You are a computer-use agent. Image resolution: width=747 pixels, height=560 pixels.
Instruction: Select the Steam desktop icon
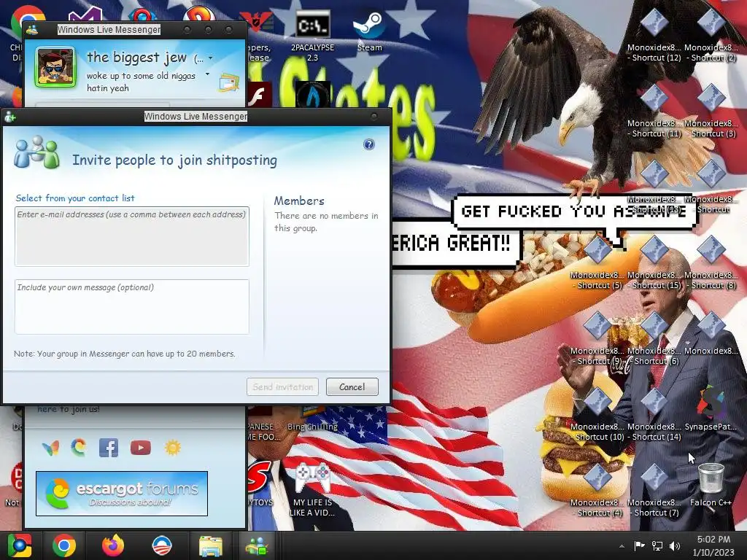369,31
